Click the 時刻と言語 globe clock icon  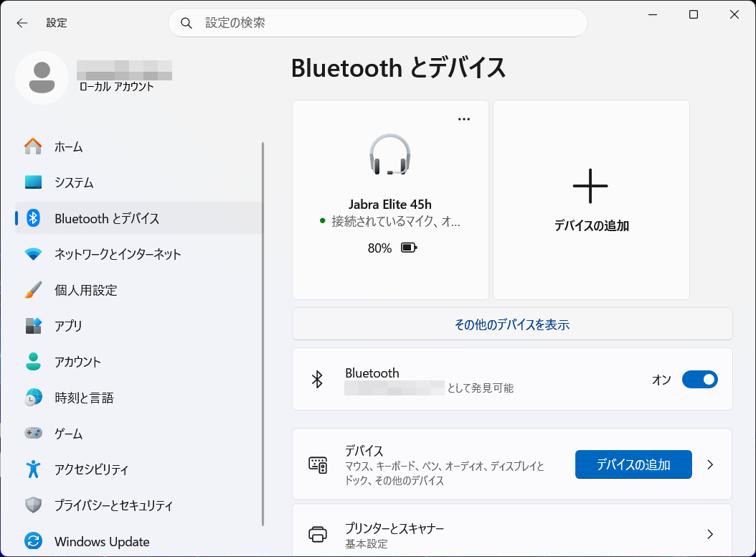(x=33, y=397)
